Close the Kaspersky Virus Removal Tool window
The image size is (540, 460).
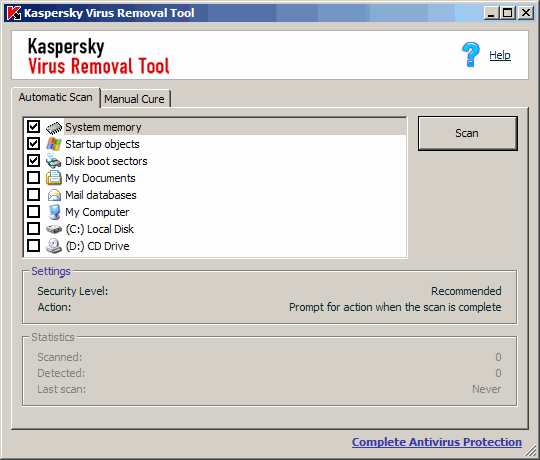(526, 13)
